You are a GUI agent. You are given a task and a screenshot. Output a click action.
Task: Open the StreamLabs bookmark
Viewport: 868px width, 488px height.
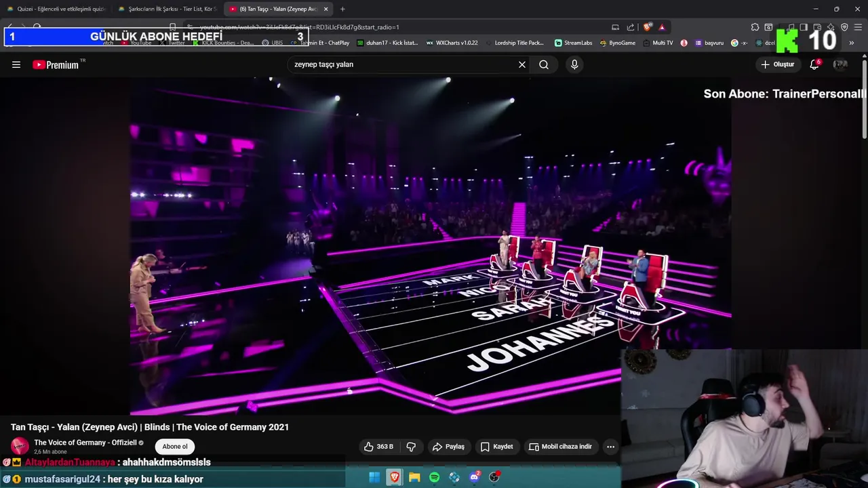[x=574, y=43]
